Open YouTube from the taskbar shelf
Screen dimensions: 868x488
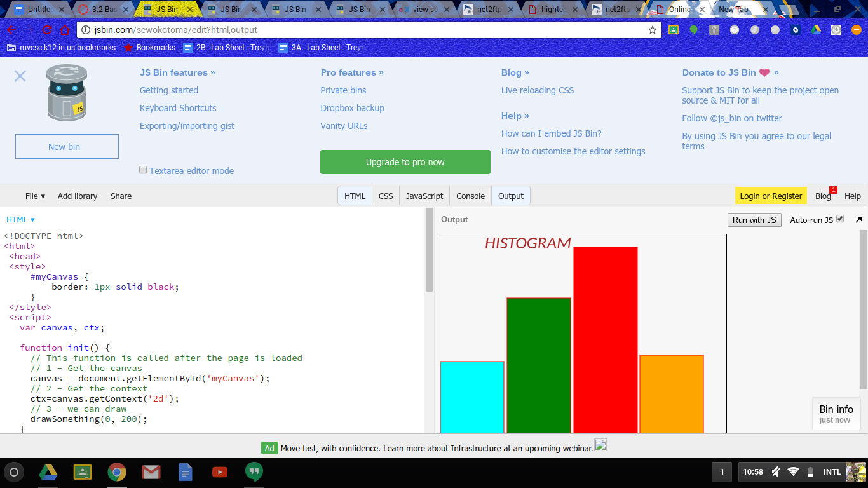(x=220, y=472)
